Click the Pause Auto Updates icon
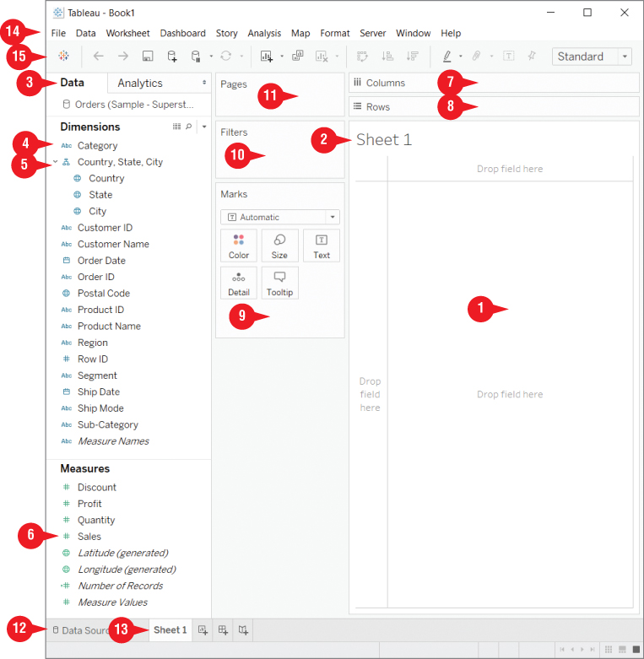This screenshot has height=659, width=644. 196,56
